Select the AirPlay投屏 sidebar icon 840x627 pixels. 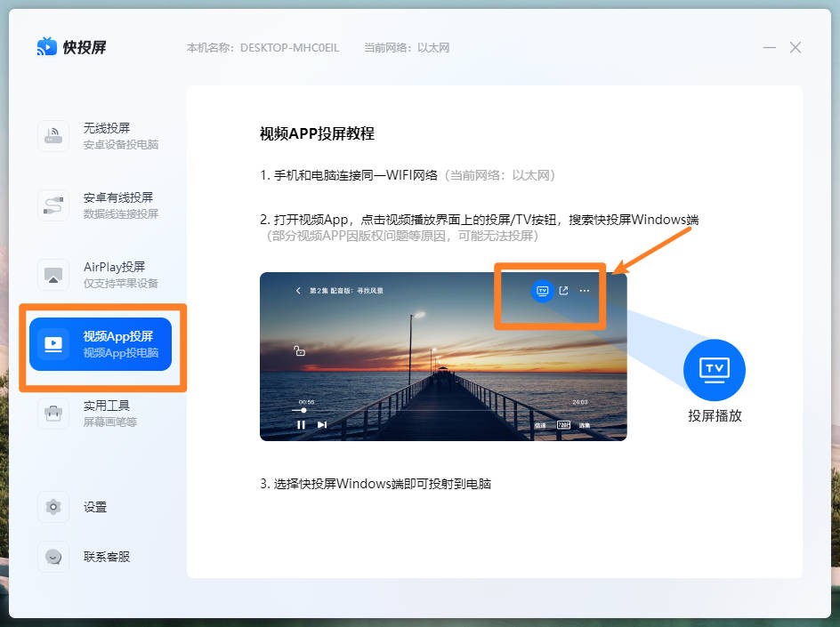(x=52, y=274)
